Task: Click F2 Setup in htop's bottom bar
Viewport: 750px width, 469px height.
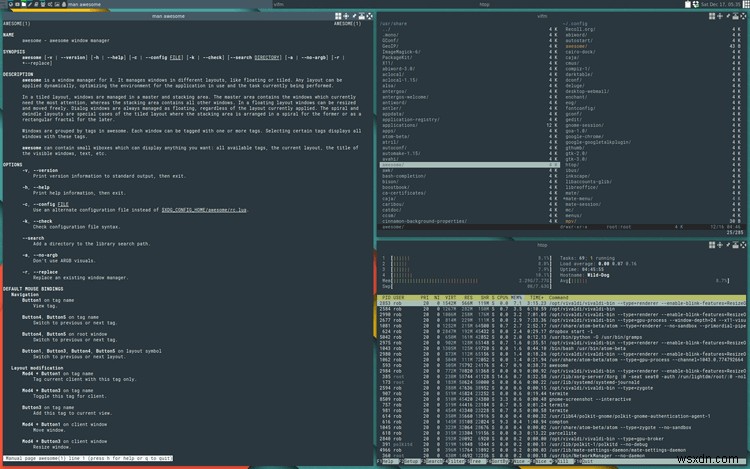Action: (x=410, y=462)
